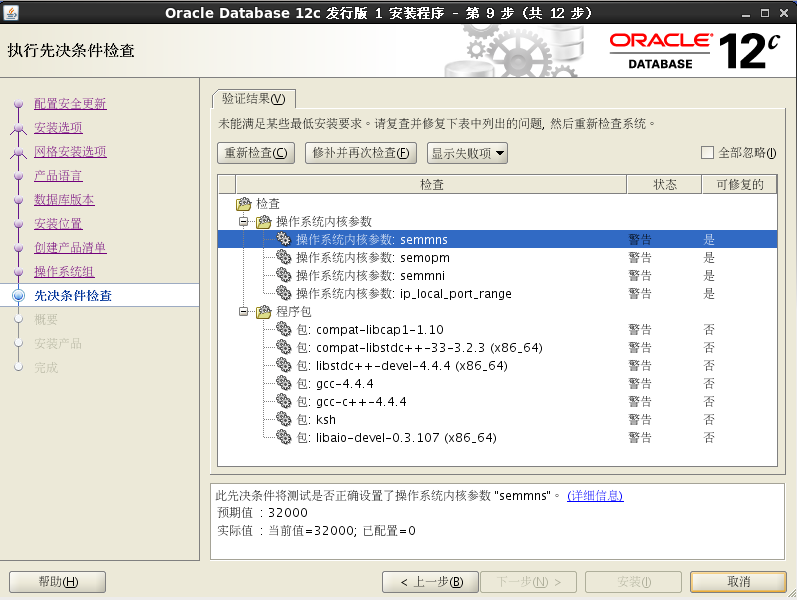The image size is (797, 600).
Task: Click 否 fixable value in ksh row
Action: click(x=709, y=419)
